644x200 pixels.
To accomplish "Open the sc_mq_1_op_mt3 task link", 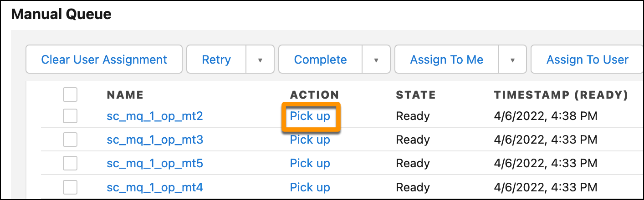I will click(155, 140).
